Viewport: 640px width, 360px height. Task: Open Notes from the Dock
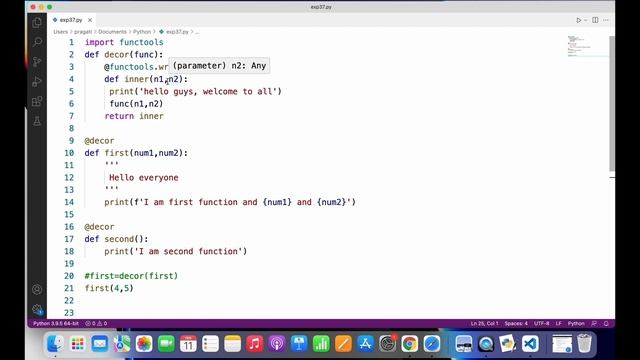(233, 343)
